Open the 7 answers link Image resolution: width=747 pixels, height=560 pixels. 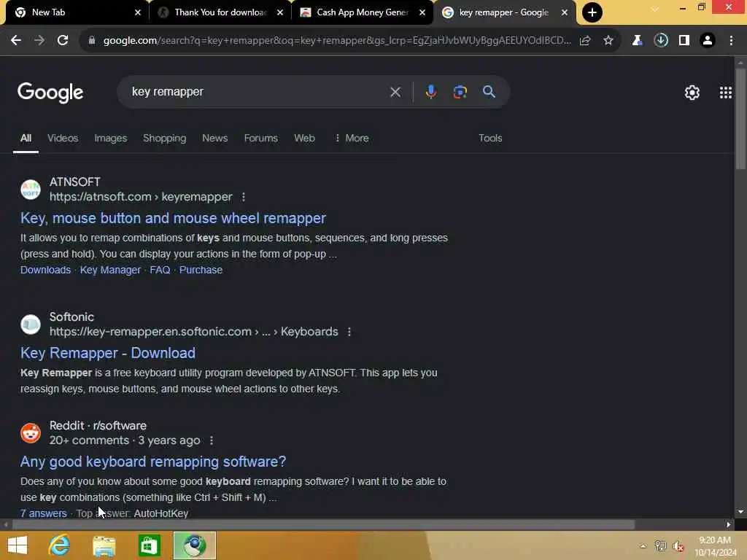click(x=43, y=513)
